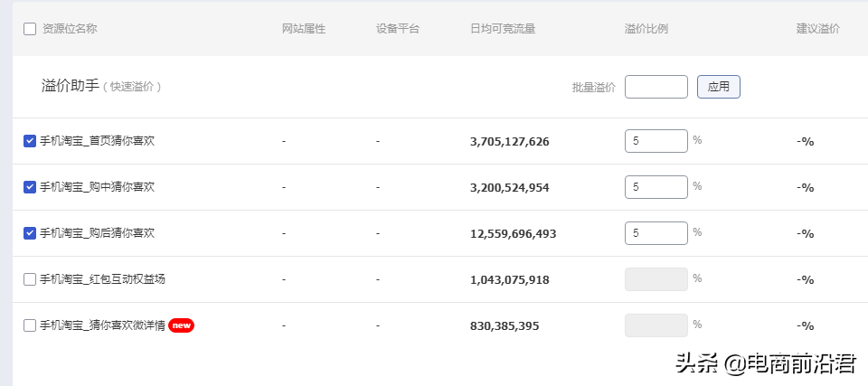The image size is (868, 386).
Task: Uncheck 手机淘宝_首页猜你喜欢 checkbox
Action: (30, 141)
